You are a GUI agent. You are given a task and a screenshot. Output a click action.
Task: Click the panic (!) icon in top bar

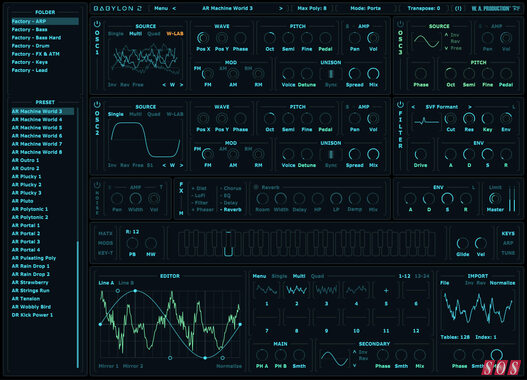458,8
